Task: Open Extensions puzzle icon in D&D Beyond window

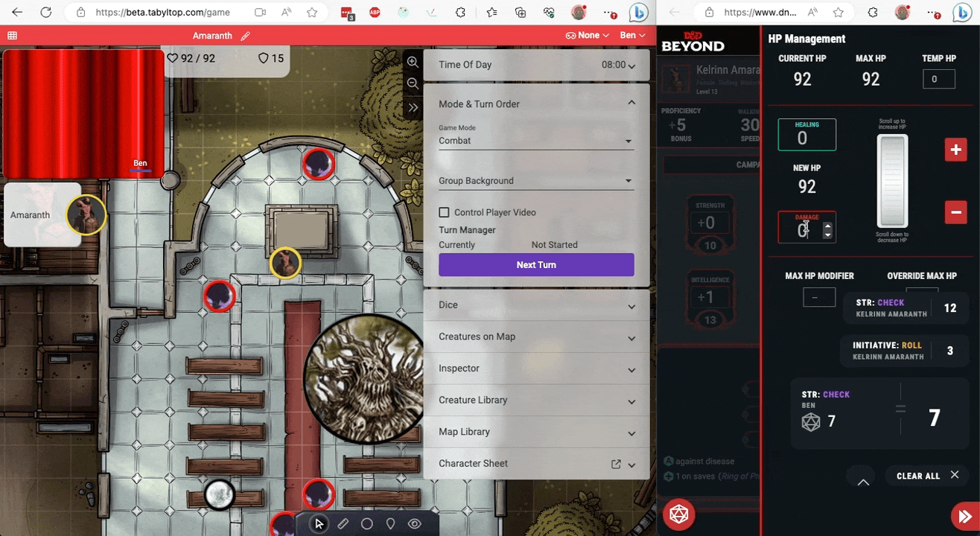Action: click(x=872, y=13)
